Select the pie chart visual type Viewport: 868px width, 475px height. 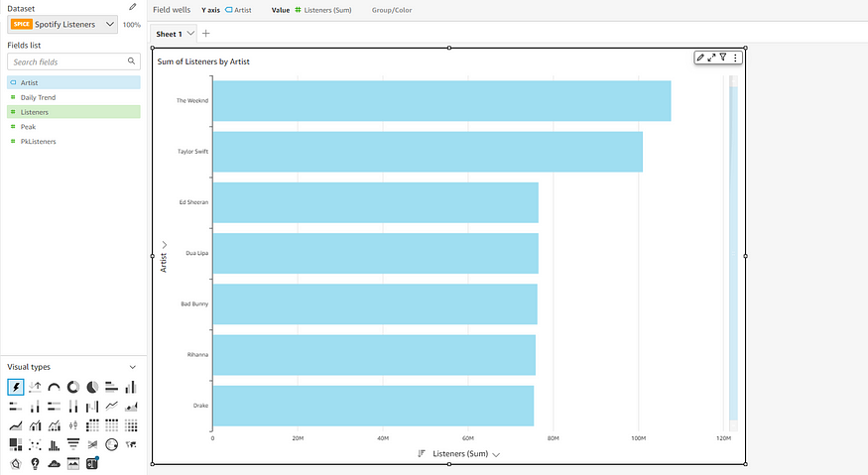92,387
